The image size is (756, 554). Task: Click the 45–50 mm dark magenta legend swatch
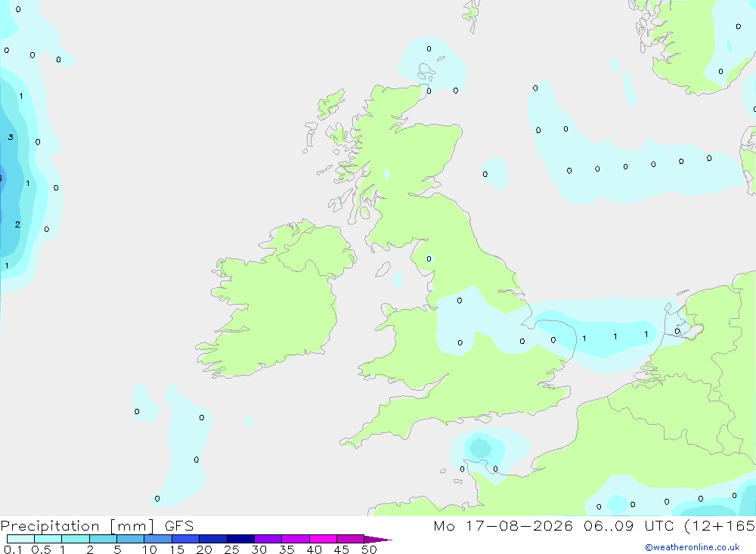(351, 539)
